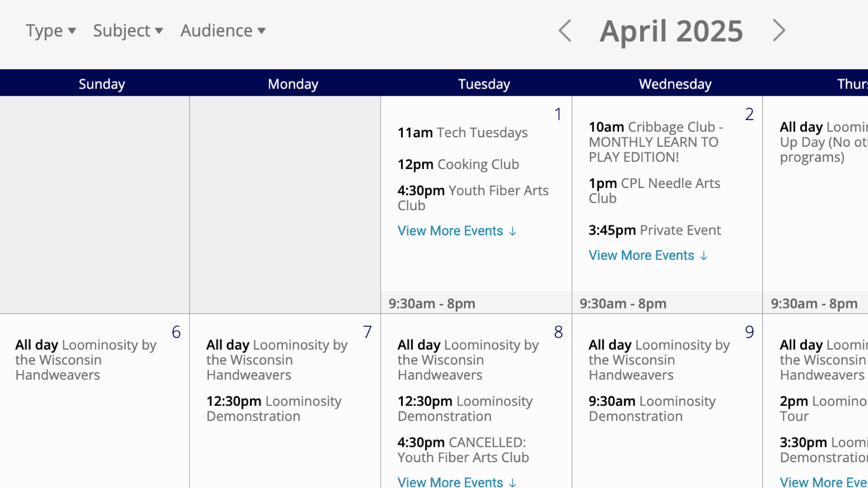Open the Audience filter dropdown
This screenshot has height=488, width=868.
click(x=222, y=30)
